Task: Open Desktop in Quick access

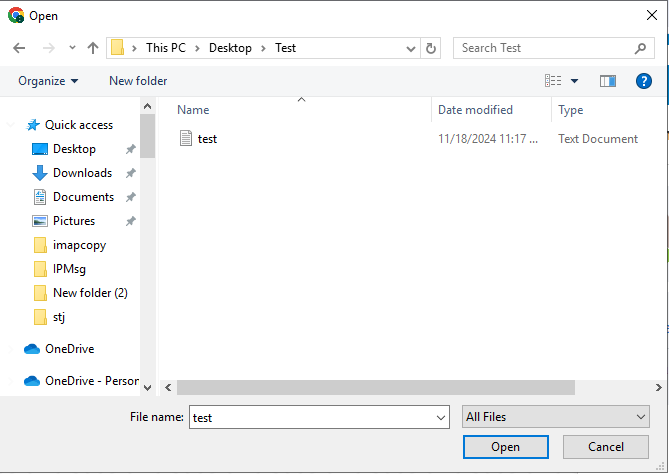Action: click(74, 149)
